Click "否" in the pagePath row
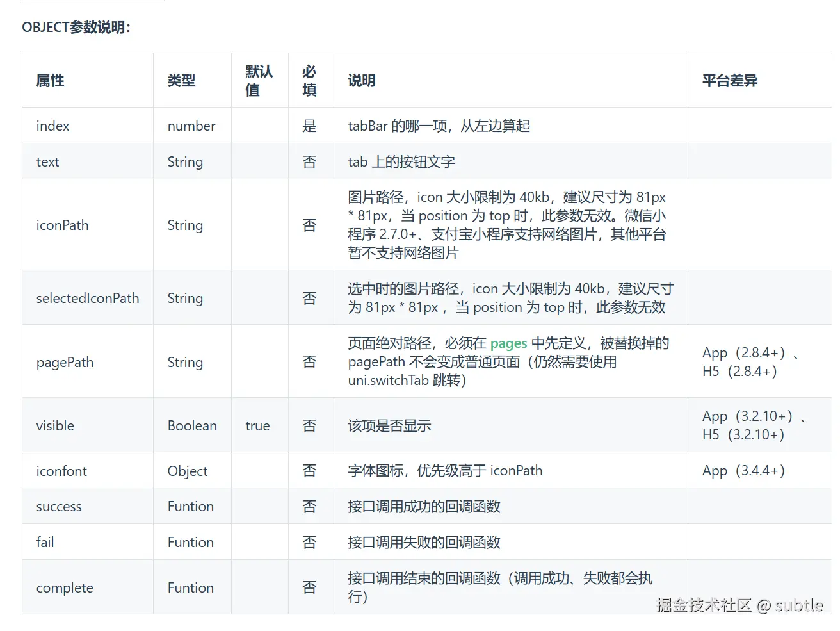This screenshot has width=840, height=631. [310, 362]
